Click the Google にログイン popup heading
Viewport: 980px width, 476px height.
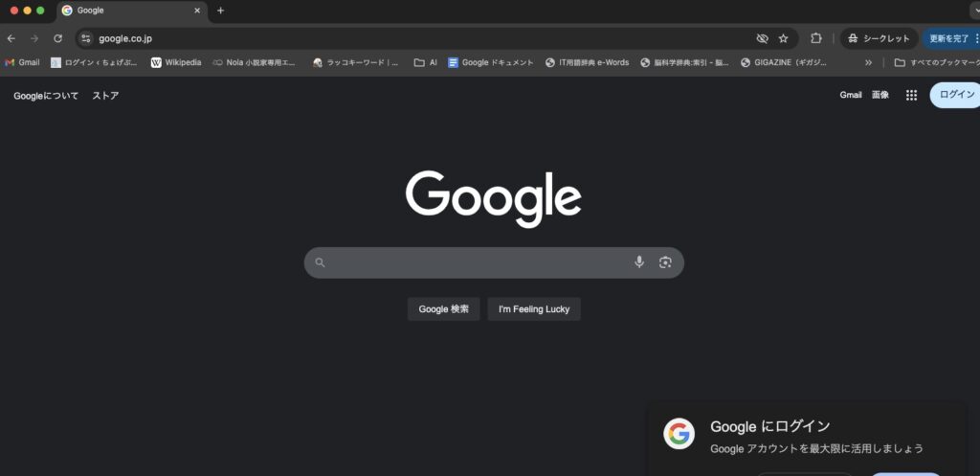click(770, 426)
